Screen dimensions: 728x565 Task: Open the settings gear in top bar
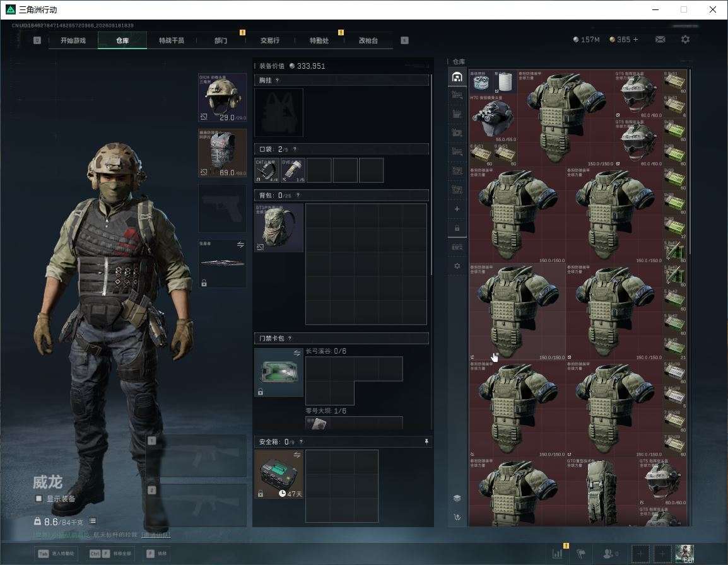pos(685,40)
